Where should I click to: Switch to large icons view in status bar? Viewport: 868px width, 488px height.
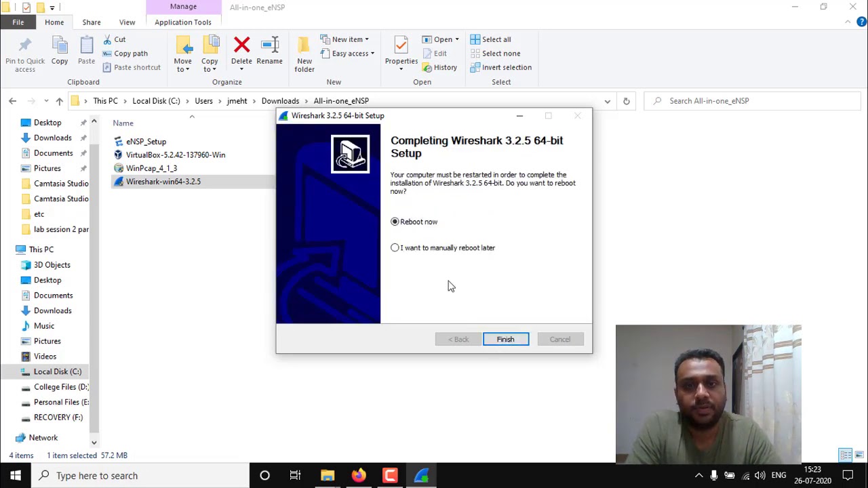pyautogui.click(x=858, y=455)
